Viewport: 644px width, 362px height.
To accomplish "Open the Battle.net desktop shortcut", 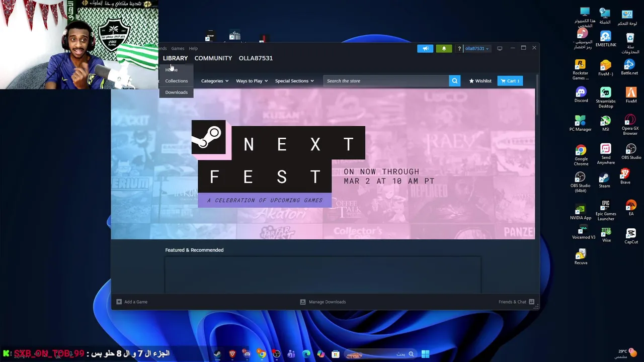I will click(x=629, y=67).
